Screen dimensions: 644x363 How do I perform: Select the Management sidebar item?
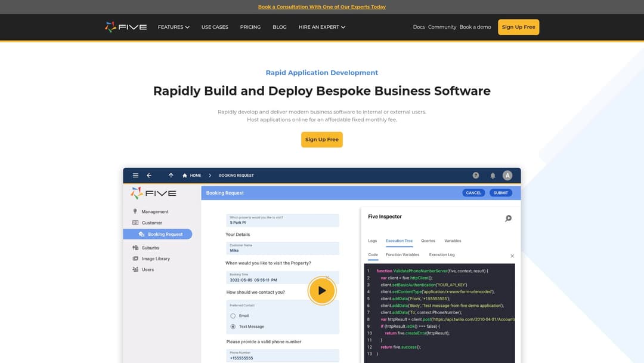pyautogui.click(x=155, y=212)
